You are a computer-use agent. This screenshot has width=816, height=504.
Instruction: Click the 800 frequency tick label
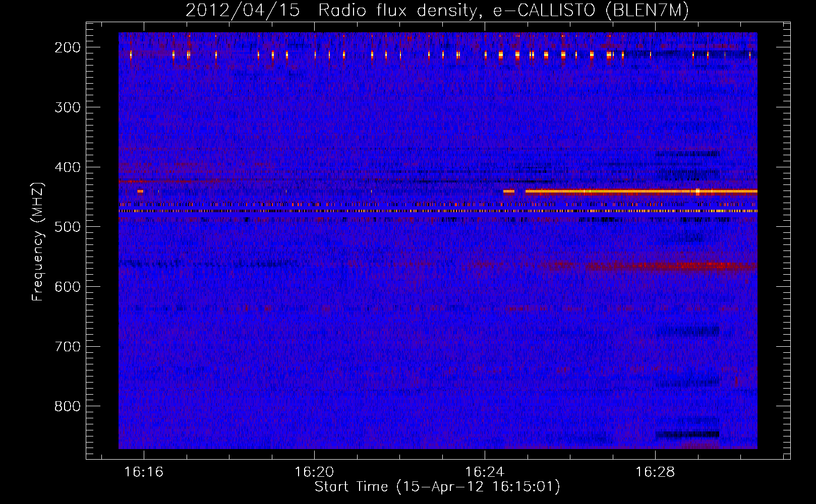tap(68, 407)
